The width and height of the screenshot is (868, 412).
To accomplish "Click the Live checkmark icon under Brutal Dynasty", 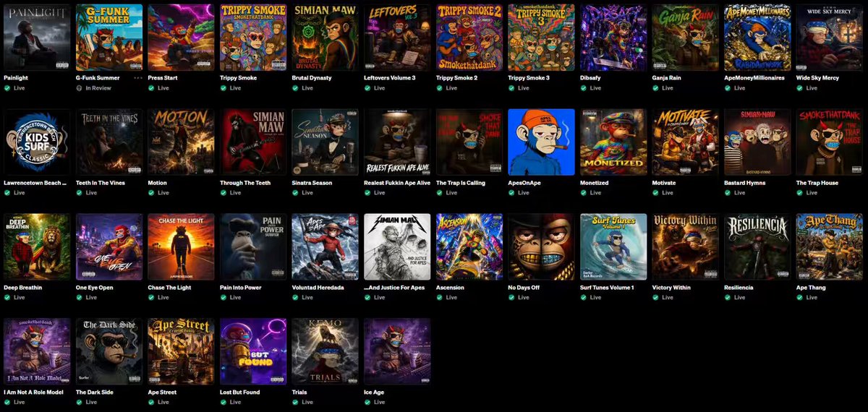I will (295, 88).
